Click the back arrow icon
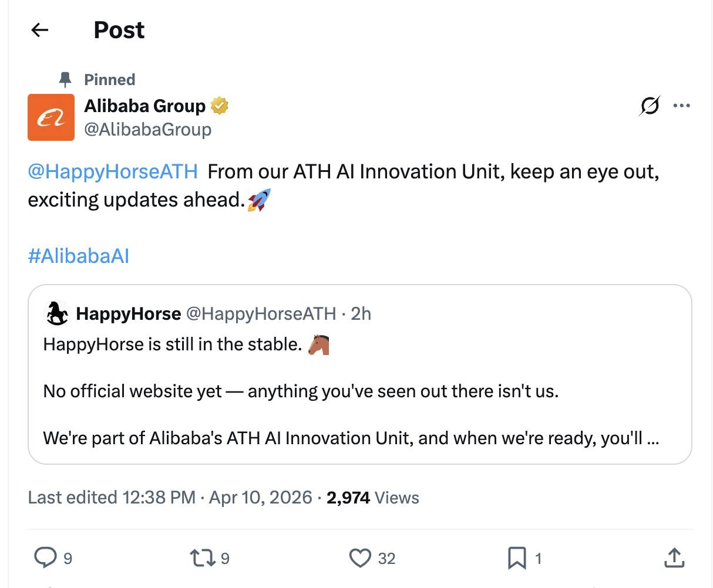The width and height of the screenshot is (713, 588). (40, 30)
